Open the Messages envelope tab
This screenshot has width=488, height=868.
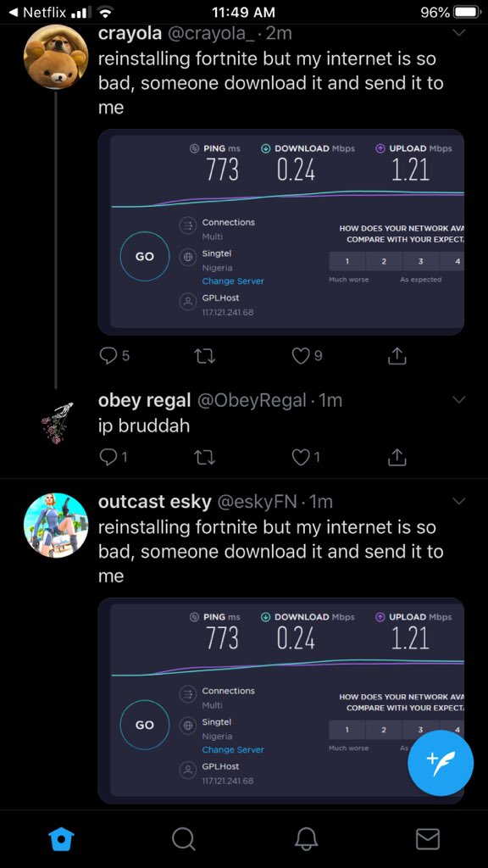point(427,838)
